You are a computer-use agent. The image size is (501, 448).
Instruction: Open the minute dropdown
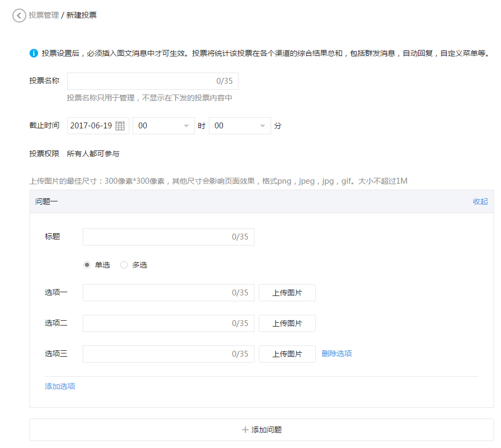(x=239, y=126)
